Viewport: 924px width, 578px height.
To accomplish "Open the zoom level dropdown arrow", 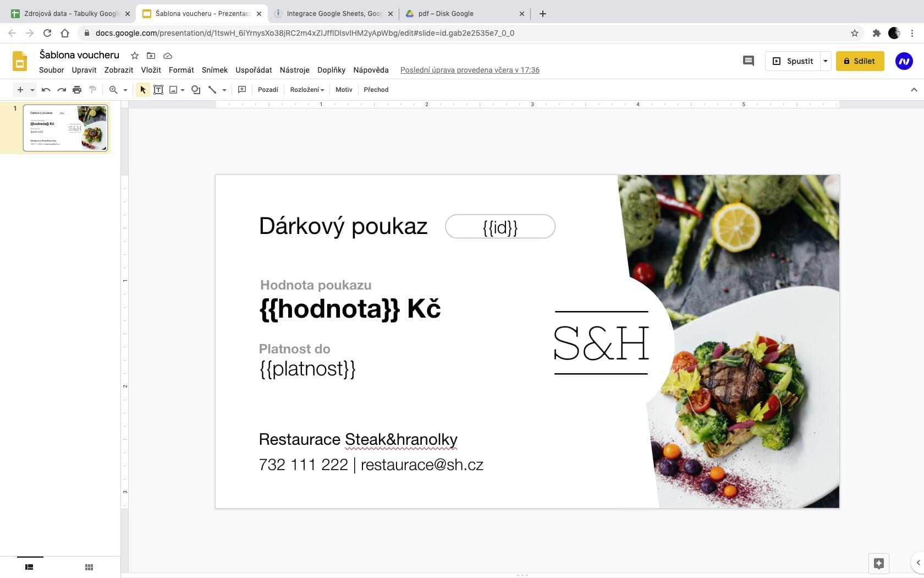I will (x=125, y=90).
